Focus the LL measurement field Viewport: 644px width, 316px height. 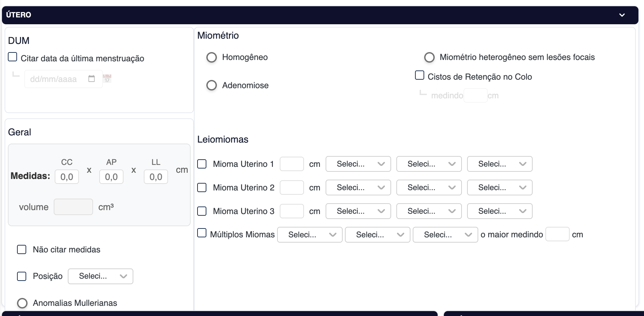pyautogui.click(x=156, y=177)
